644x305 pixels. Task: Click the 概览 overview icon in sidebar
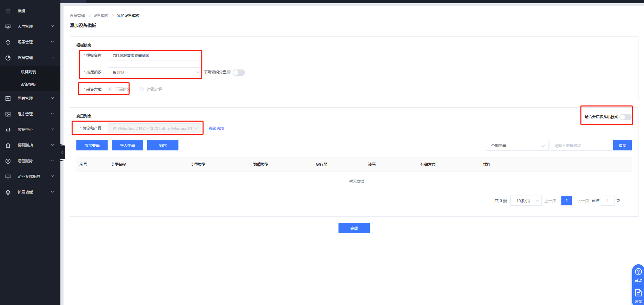click(x=8, y=11)
